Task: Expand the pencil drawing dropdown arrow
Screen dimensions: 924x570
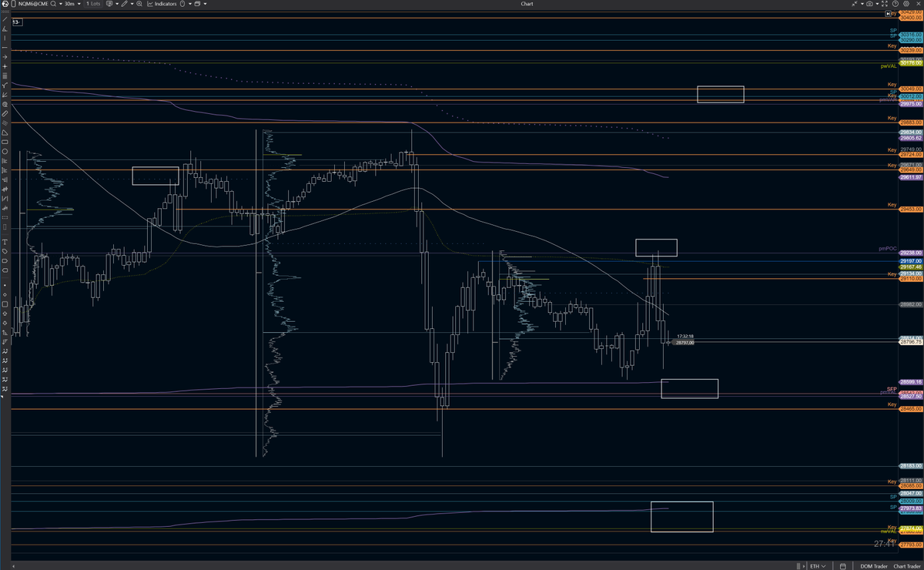Action: coord(132,4)
